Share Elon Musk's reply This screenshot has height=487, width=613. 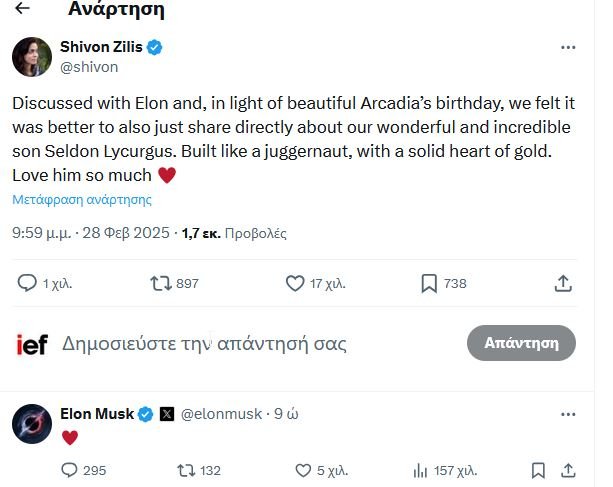coord(568,470)
